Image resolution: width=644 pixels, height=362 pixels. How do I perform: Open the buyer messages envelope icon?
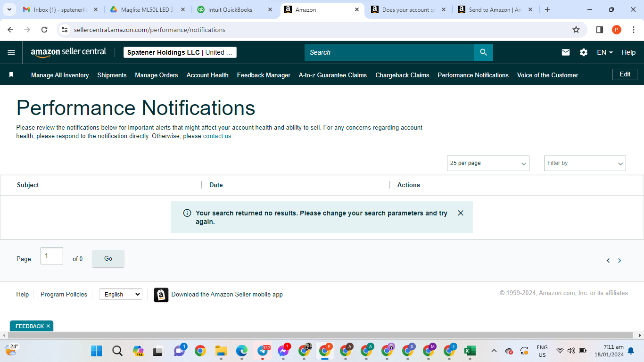(x=566, y=52)
